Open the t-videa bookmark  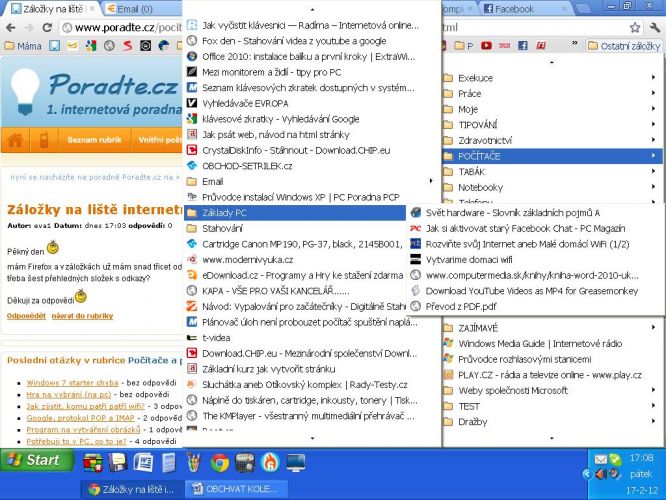click(311, 338)
